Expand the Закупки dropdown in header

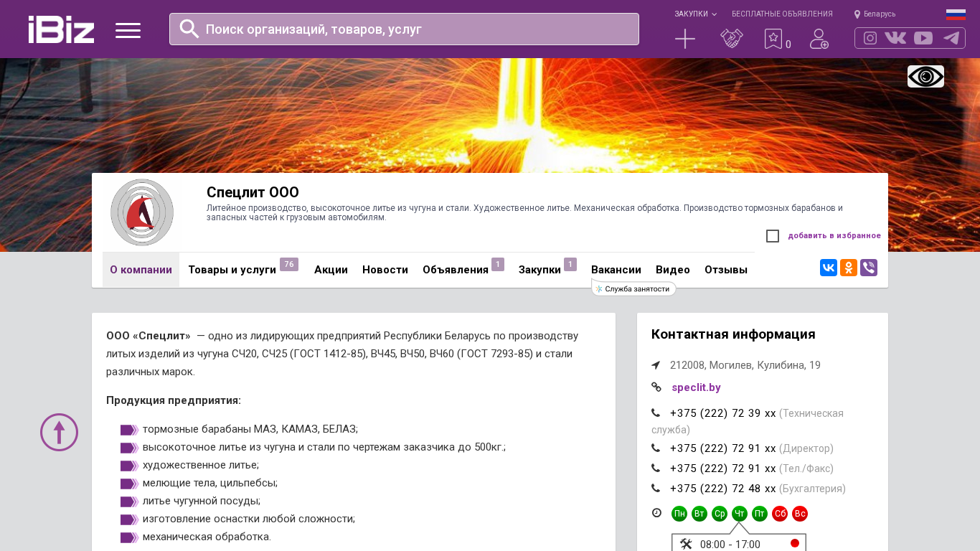coord(695,14)
